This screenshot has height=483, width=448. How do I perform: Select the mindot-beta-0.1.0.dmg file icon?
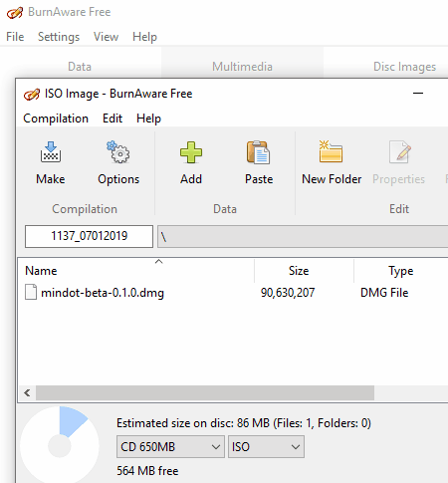tap(31, 292)
